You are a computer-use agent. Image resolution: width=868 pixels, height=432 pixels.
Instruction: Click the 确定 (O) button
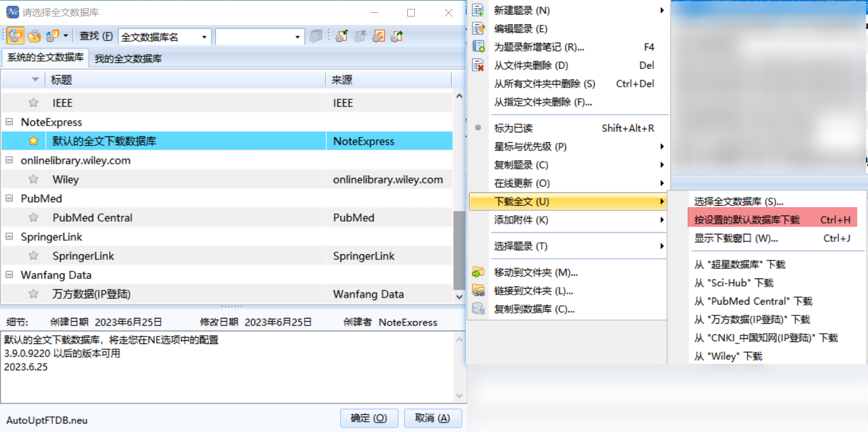tap(369, 418)
